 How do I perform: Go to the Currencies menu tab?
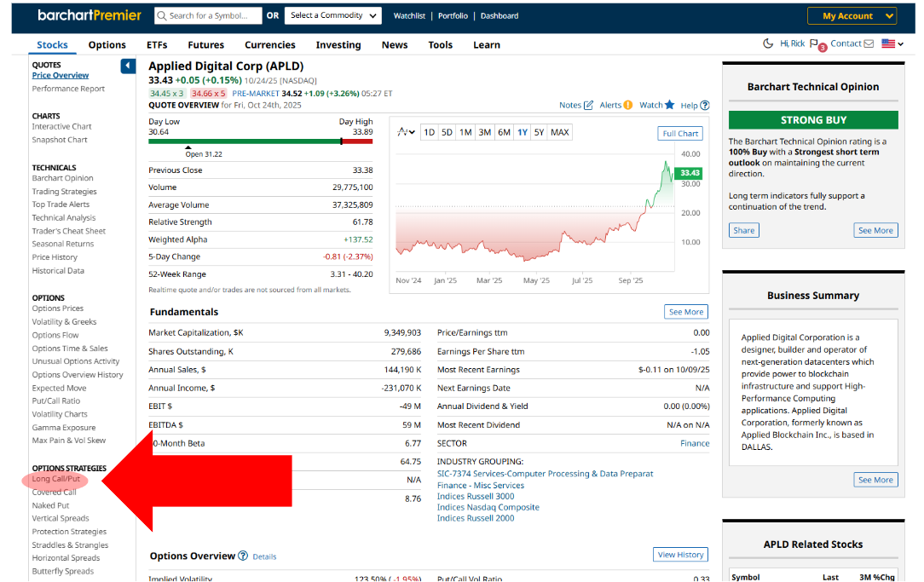click(269, 45)
